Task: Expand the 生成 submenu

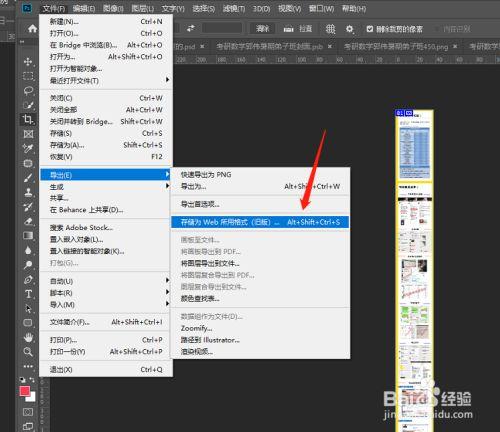Action: pyautogui.click(x=106, y=187)
